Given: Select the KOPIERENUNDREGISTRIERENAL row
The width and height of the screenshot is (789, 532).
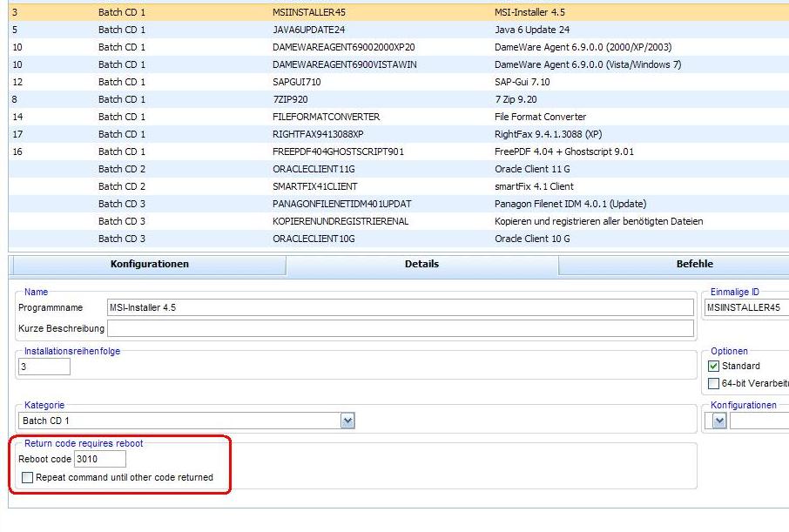Looking at the screenshot, I should pyautogui.click(x=399, y=221).
